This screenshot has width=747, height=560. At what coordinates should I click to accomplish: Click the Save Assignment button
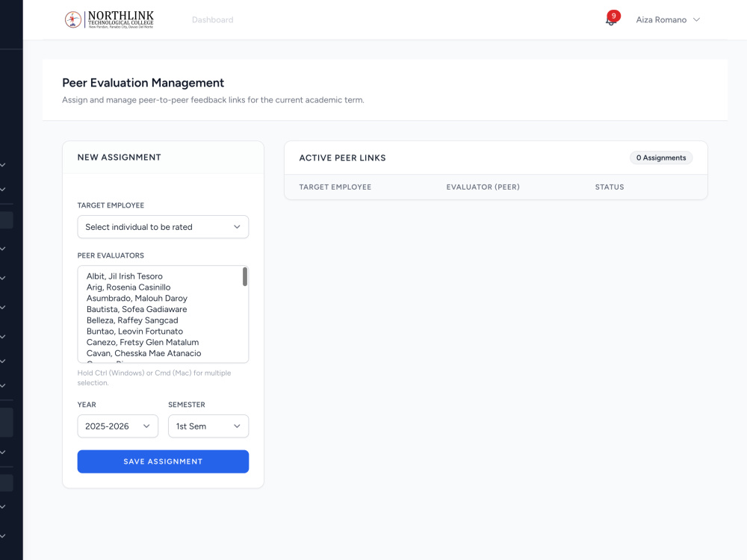coord(163,461)
